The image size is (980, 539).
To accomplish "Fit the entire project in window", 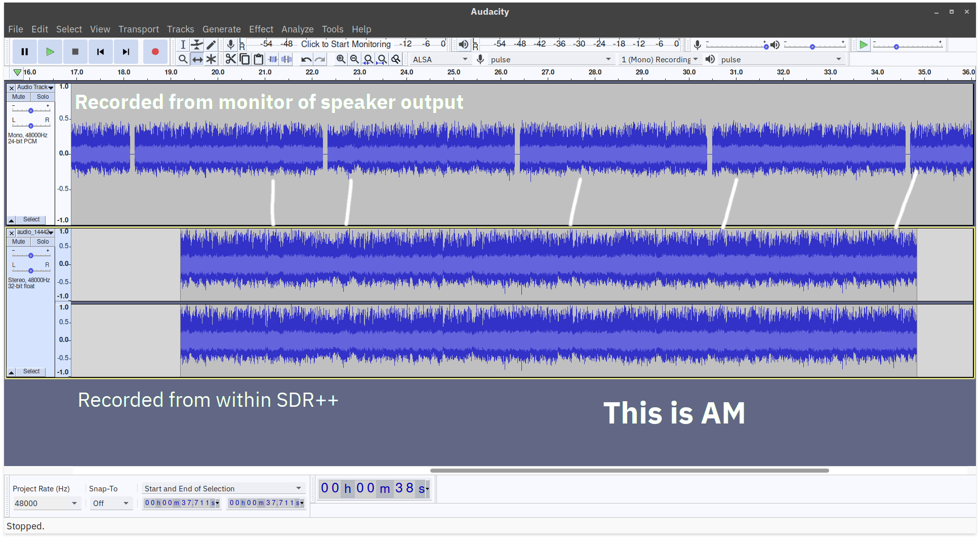I will (382, 59).
